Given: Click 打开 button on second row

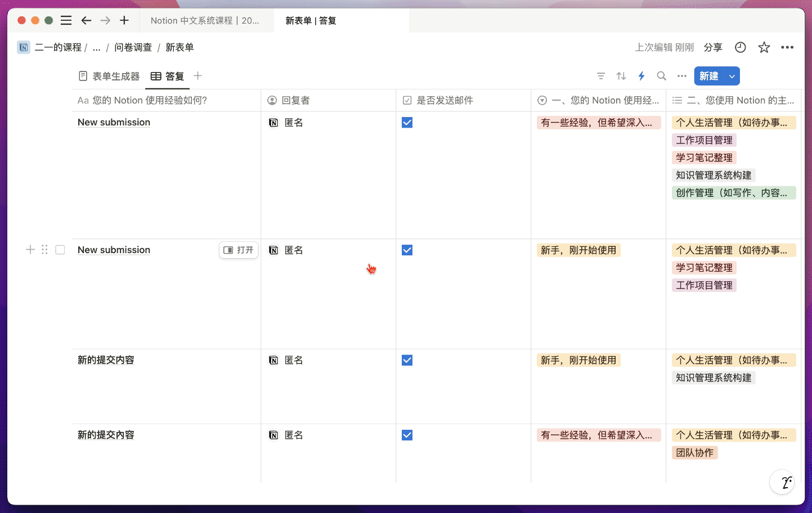Looking at the screenshot, I should [x=239, y=250].
